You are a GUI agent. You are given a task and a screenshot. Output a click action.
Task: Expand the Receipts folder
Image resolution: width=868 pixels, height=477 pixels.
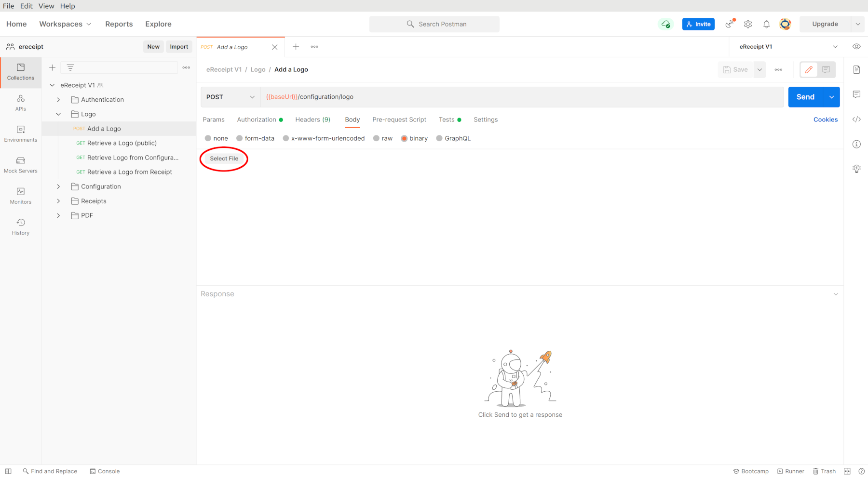58,201
